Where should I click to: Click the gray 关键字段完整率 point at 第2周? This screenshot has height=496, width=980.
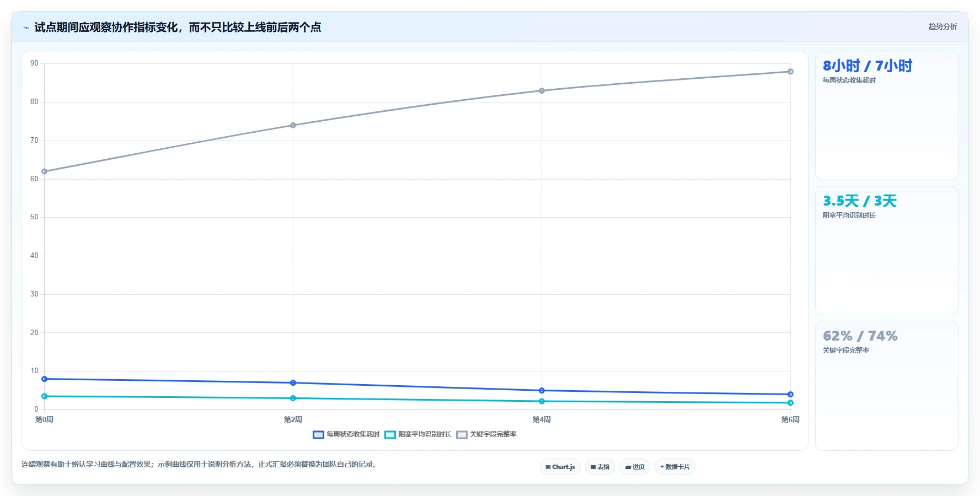pos(293,125)
